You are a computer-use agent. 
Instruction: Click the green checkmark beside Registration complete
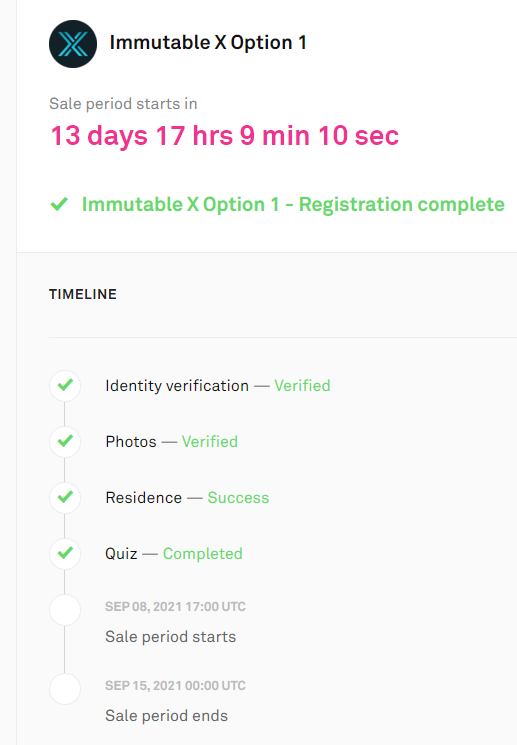pos(59,204)
